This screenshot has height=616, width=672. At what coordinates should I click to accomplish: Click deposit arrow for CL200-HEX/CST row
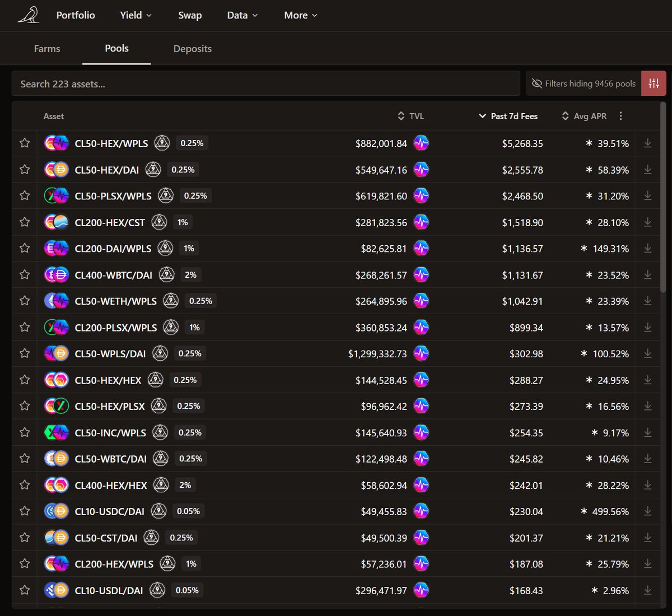(x=647, y=222)
